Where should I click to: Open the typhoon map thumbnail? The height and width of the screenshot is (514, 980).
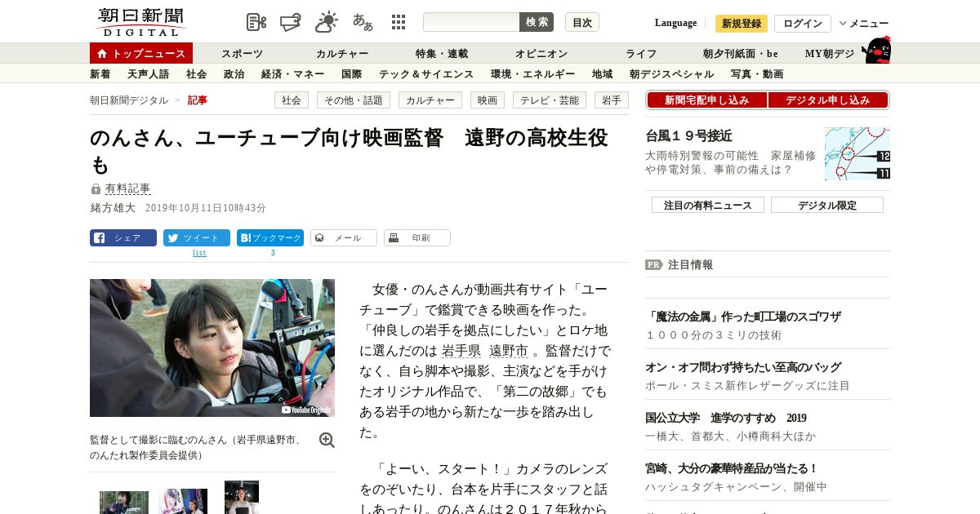click(857, 153)
